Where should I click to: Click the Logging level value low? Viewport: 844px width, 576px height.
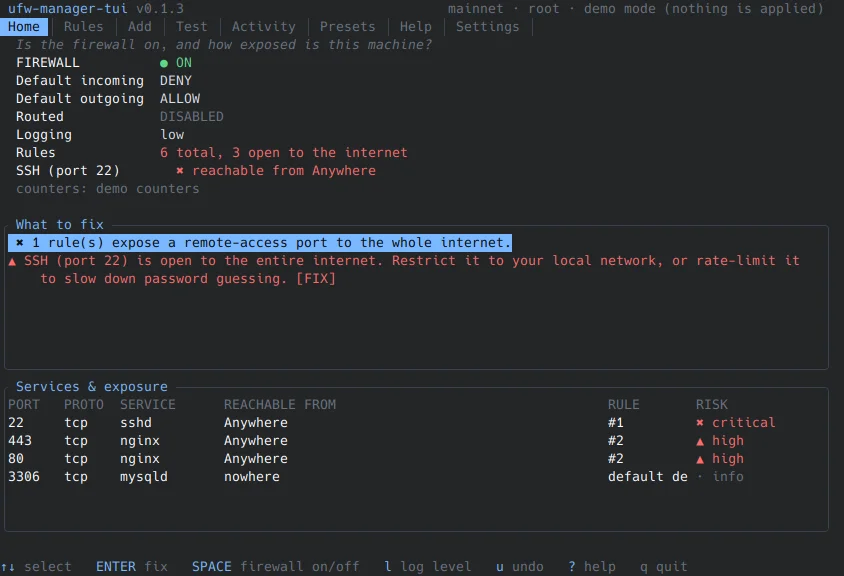tap(172, 135)
